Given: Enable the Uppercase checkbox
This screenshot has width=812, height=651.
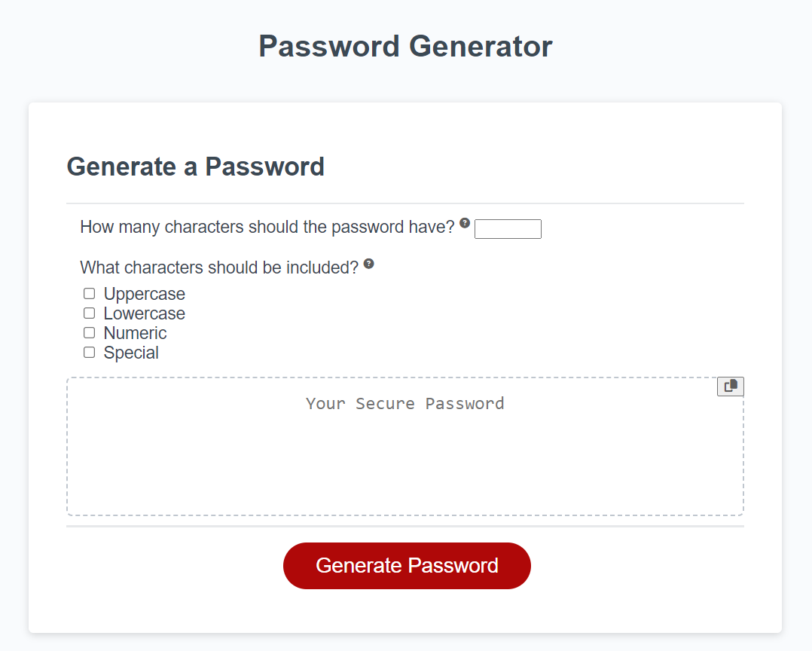Looking at the screenshot, I should click(89, 293).
